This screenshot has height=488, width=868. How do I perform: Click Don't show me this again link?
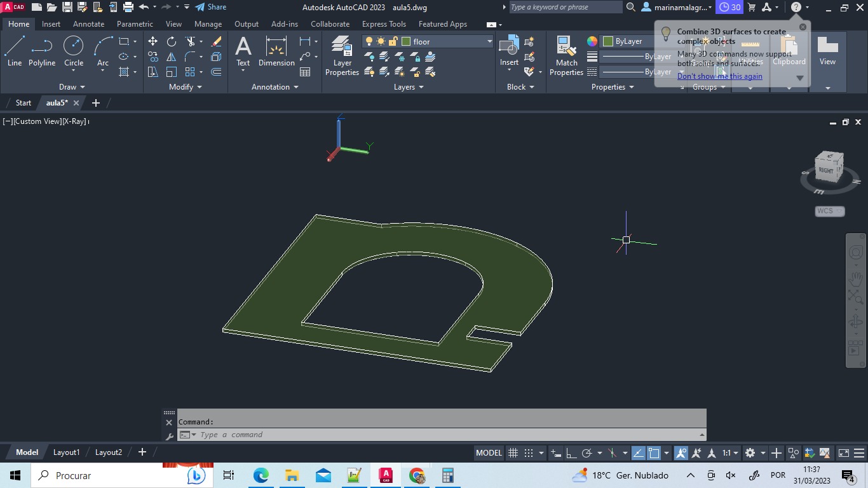pos(719,76)
